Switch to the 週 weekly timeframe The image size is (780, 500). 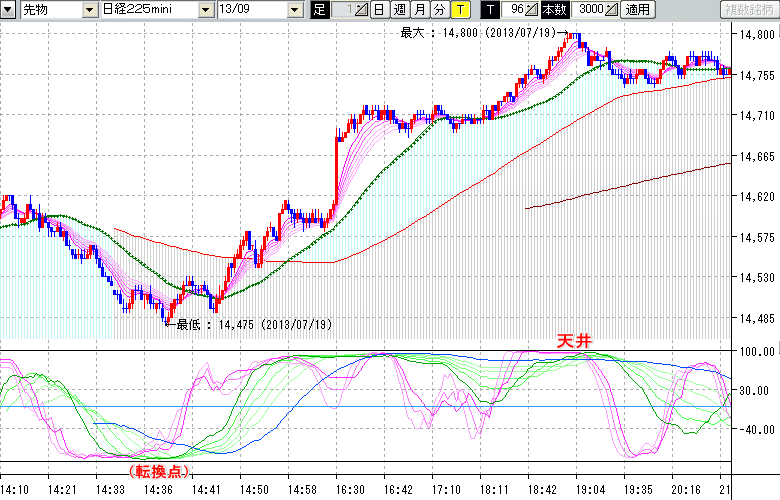[x=398, y=10]
